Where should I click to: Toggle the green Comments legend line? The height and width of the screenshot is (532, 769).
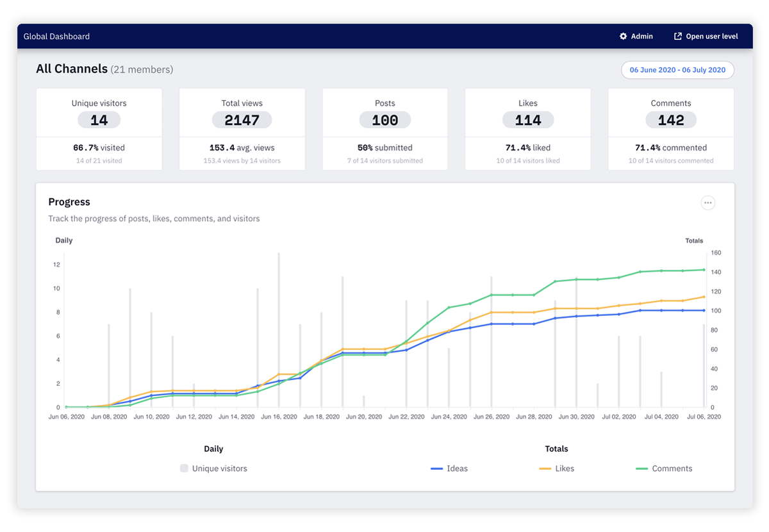[642, 469]
